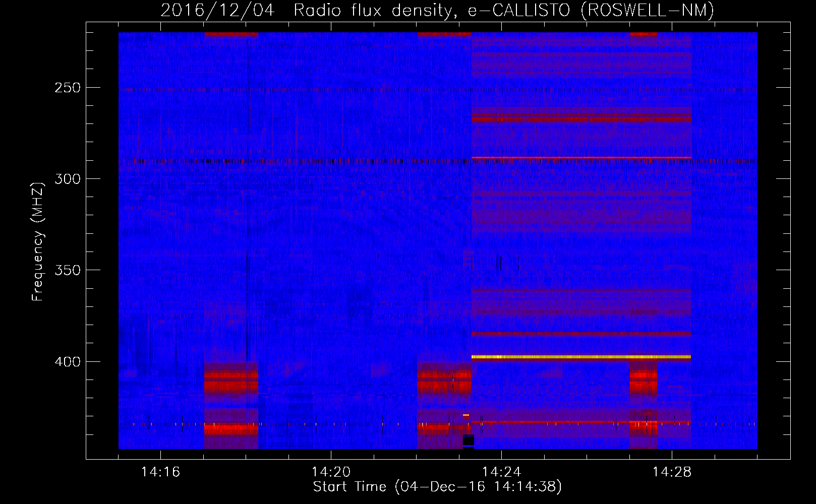Click the 14:16 time tick label
This screenshot has height=504, width=816.
pyautogui.click(x=160, y=472)
